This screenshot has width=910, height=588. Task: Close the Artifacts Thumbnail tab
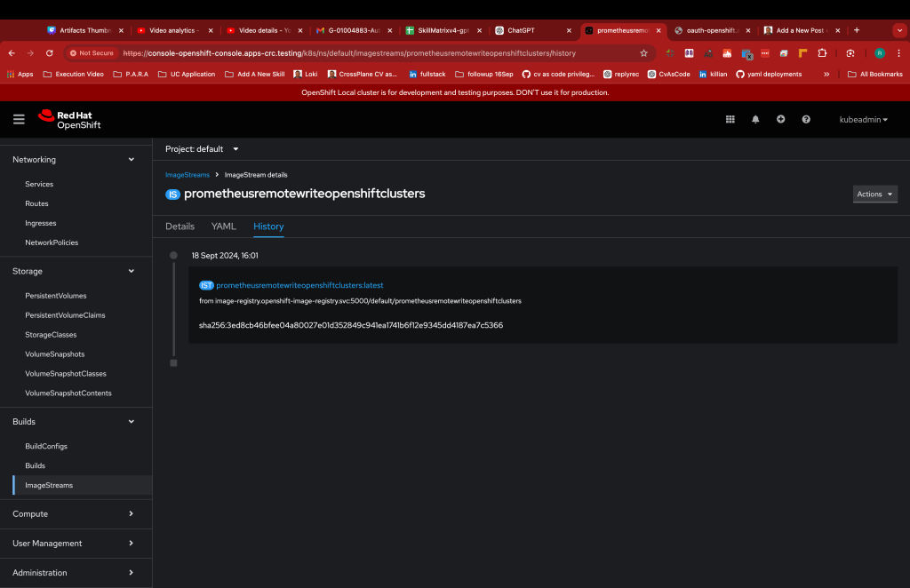tap(121, 31)
